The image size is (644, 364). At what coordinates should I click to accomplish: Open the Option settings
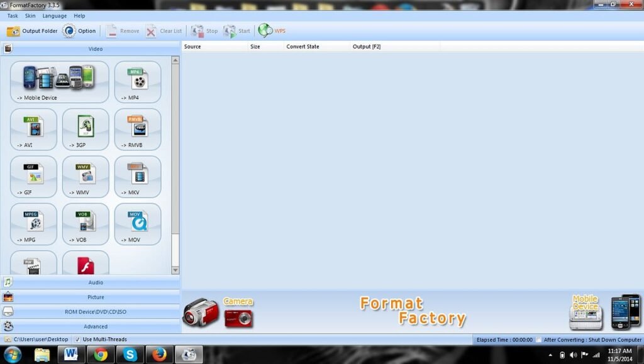79,31
